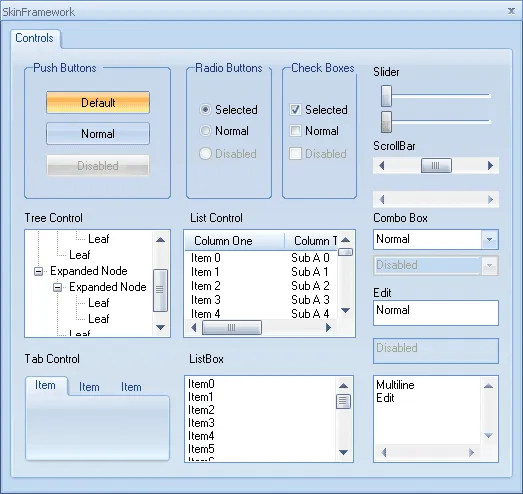523x494 pixels.
Task: Switch to the Controls tab
Action: coord(35,38)
